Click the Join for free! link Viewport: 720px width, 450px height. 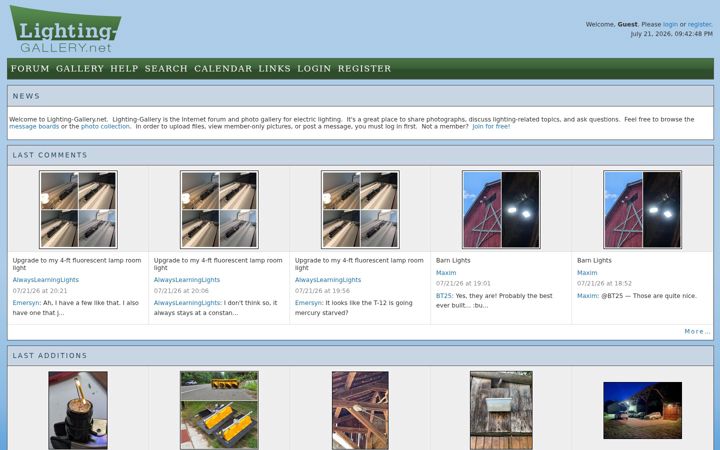(491, 126)
